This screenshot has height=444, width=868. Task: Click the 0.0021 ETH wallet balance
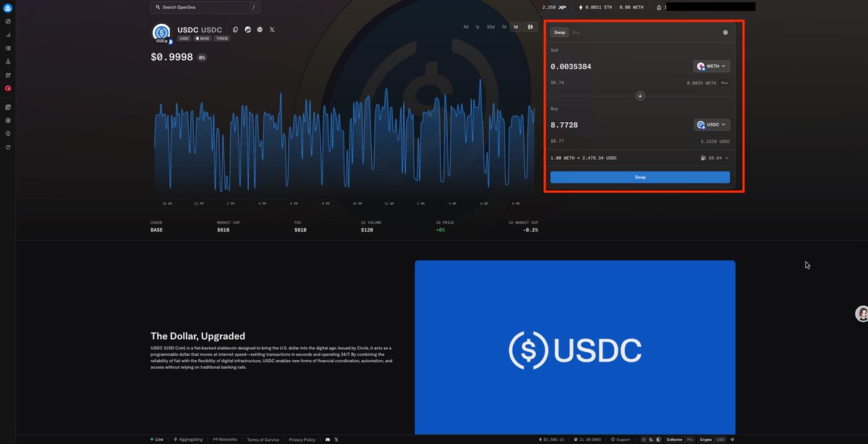click(594, 7)
